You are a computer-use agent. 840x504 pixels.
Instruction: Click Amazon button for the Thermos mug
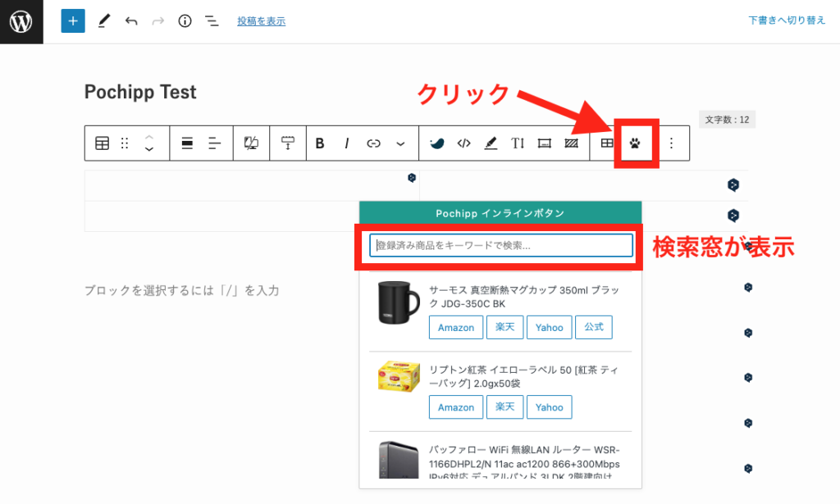(456, 328)
